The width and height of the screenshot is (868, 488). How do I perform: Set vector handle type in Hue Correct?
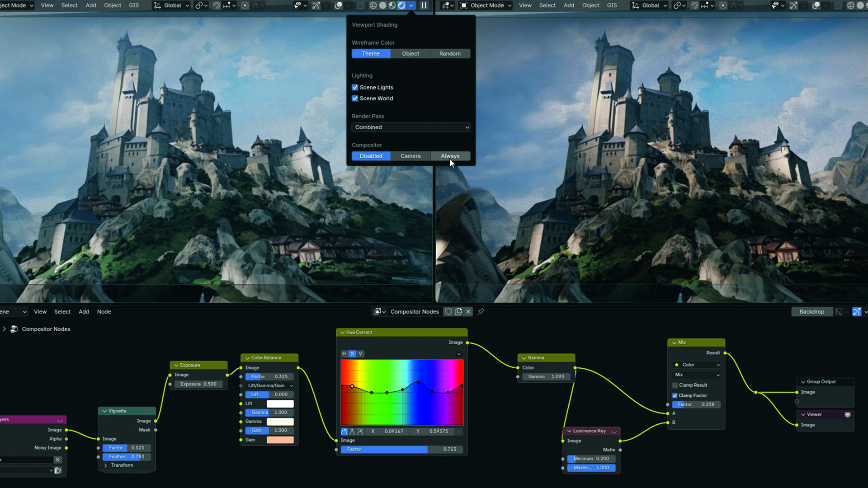click(x=352, y=432)
